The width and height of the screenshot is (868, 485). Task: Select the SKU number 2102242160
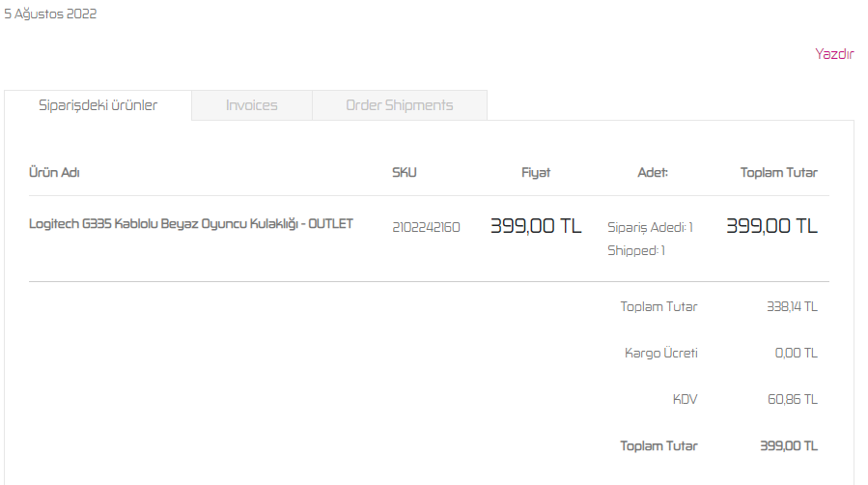click(x=426, y=227)
